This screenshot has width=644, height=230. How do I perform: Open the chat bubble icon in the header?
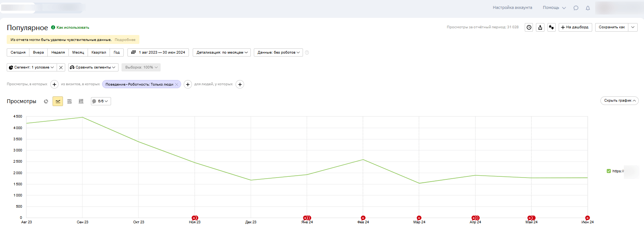(576, 8)
